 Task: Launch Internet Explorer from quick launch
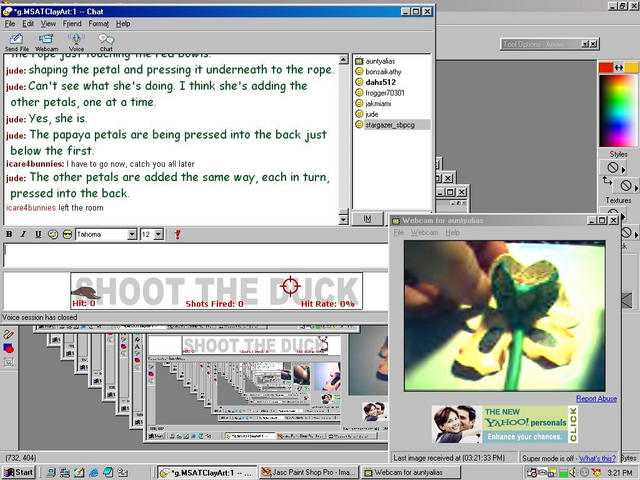click(94, 472)
